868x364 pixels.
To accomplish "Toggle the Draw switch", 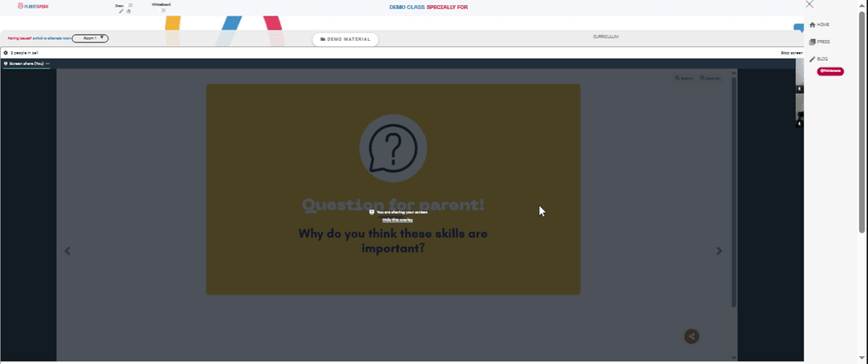I will [x=130, y=5].
